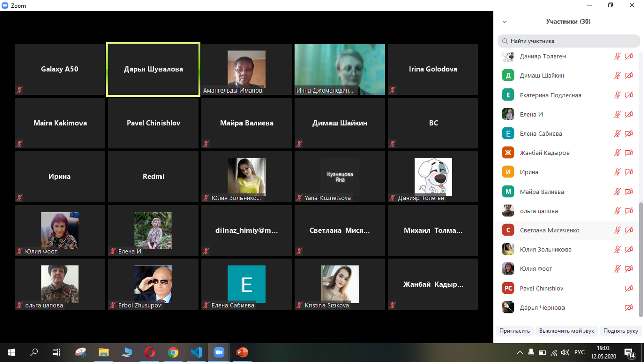The height and width of the screenshot is (362, 644).
Task: Click Екатерина Подлесная name in participants list
Action: point(550,95)
